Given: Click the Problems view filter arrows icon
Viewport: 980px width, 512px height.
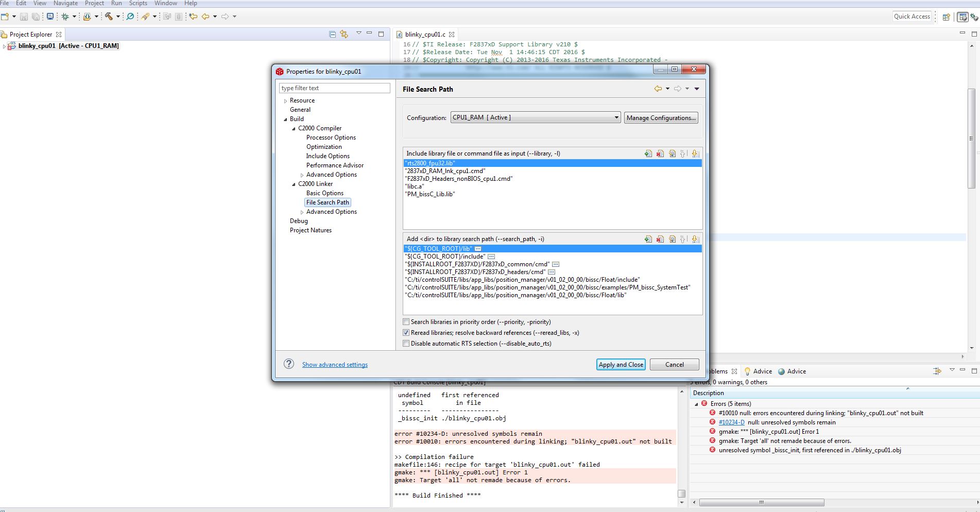Looking at the screenshot, I should tap(937, 371).
